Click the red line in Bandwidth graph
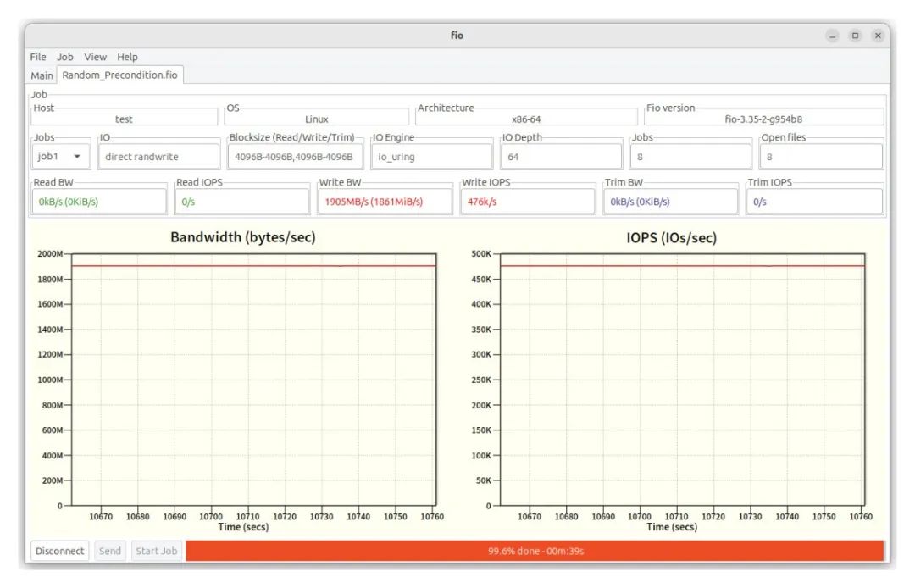The height and width of the screenshot is (588, 915). (x=253, y=266)
